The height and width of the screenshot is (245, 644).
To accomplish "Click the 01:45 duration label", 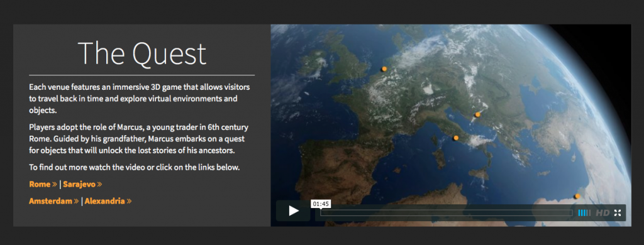I will coord(321,204).
